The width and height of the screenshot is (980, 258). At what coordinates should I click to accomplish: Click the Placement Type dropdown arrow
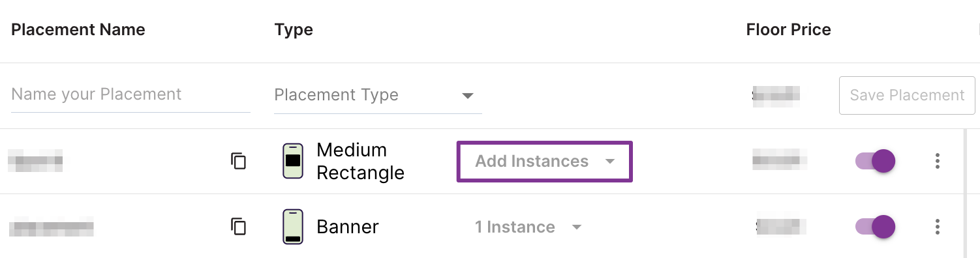(467, 96)
